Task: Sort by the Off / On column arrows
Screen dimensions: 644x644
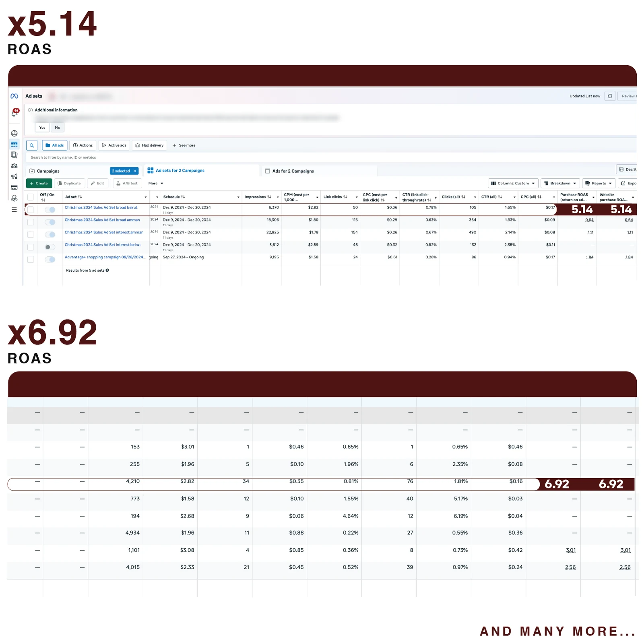Action: (x=43, y=200)
